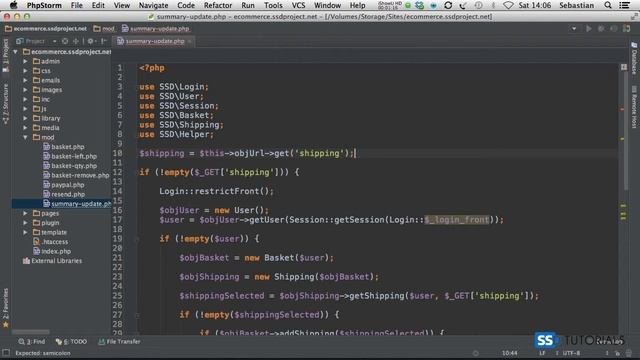
Task: Expand the images folder
Action: [x=25, y=90]
